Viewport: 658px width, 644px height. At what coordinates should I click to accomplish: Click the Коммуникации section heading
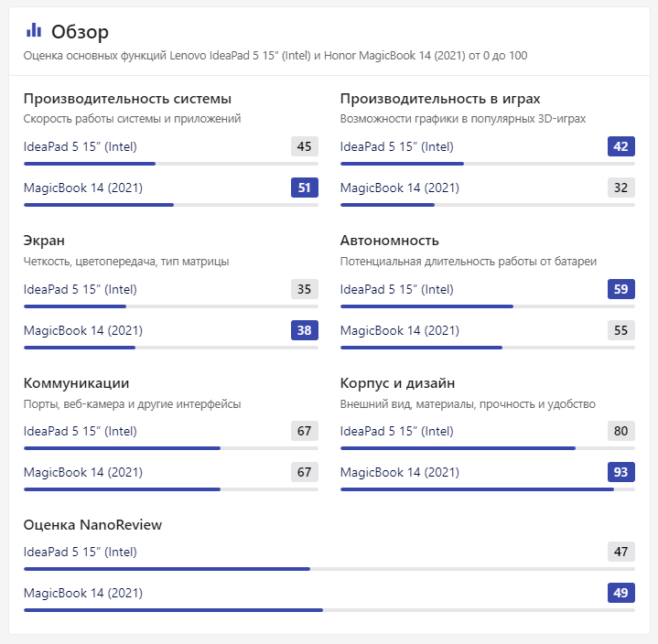[76, 383]
